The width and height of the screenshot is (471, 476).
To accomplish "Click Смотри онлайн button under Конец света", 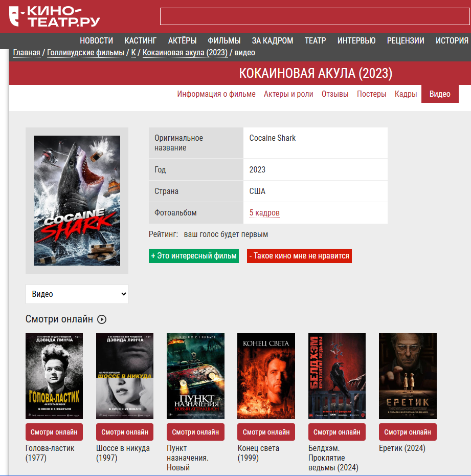I will [266, 432].
